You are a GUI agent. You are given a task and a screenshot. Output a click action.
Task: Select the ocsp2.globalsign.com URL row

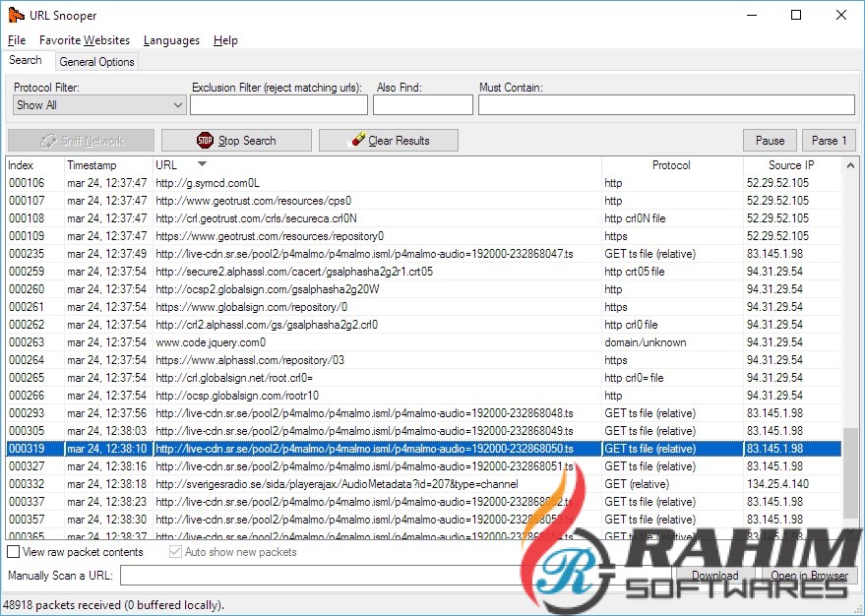[x=267, y=288]
